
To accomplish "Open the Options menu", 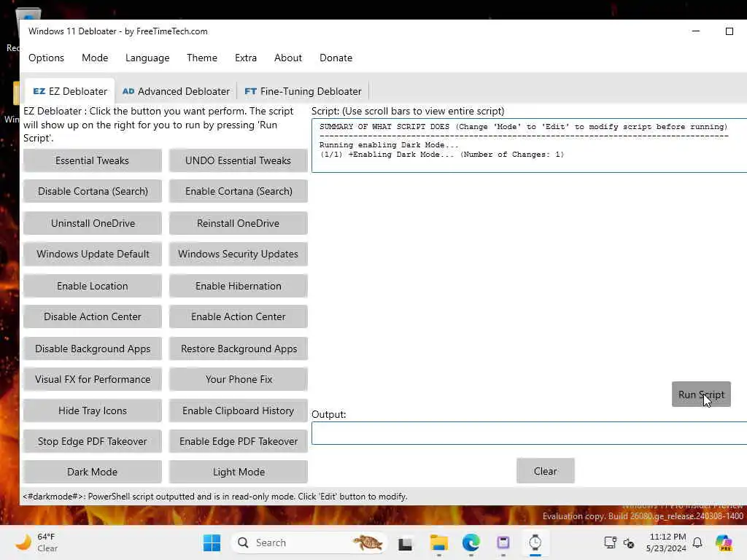I will point(46,58).
